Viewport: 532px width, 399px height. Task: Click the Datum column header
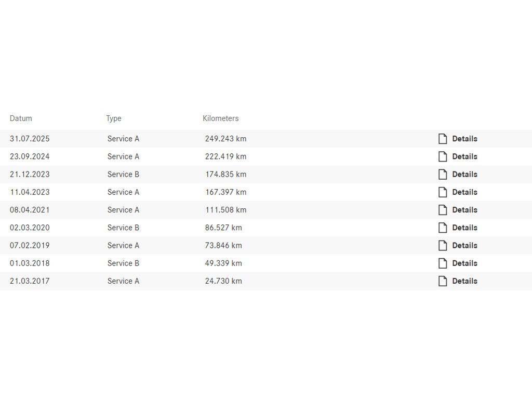click(x=21, y=118)
